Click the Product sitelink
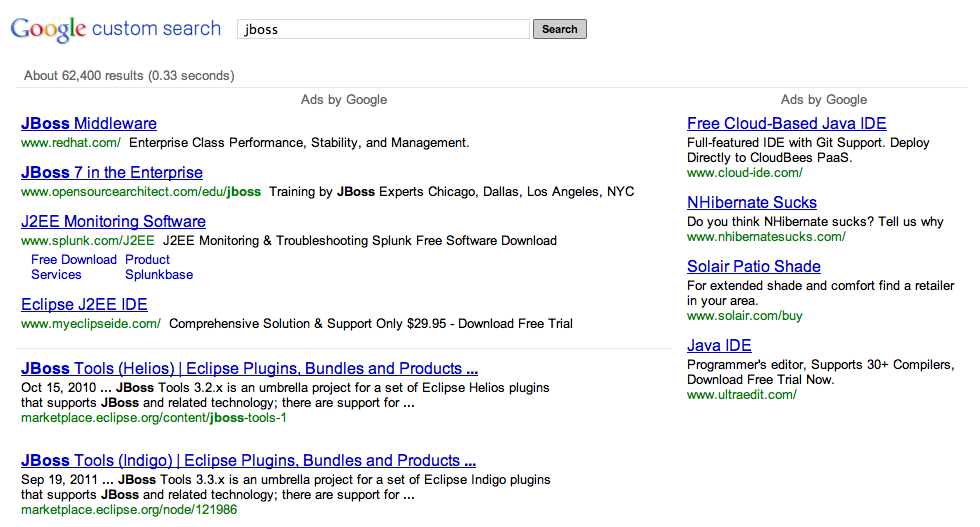The image size is (980, 527). pyautogui.click(x=148, y=260)
